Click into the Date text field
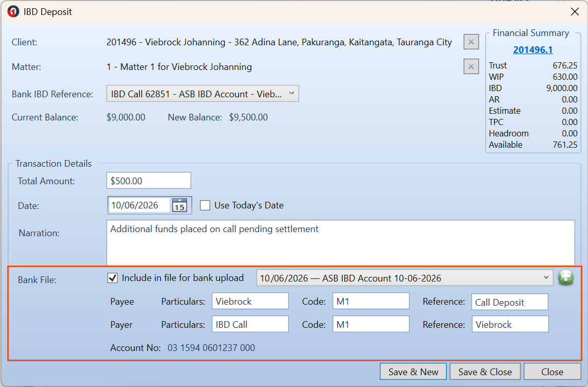588x387 pixels. (139, 205)
